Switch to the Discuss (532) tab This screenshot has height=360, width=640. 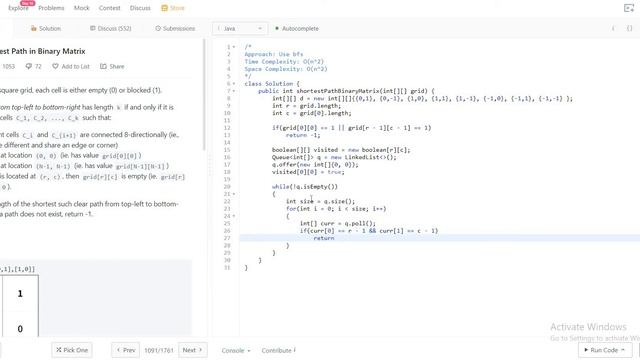point(111,29)
